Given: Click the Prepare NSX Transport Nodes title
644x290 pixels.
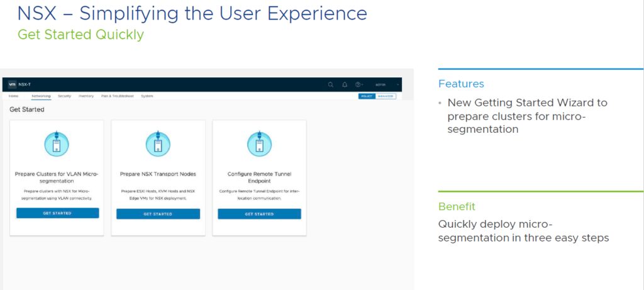Looking at the screenshot, I should [x=158, y=174].
